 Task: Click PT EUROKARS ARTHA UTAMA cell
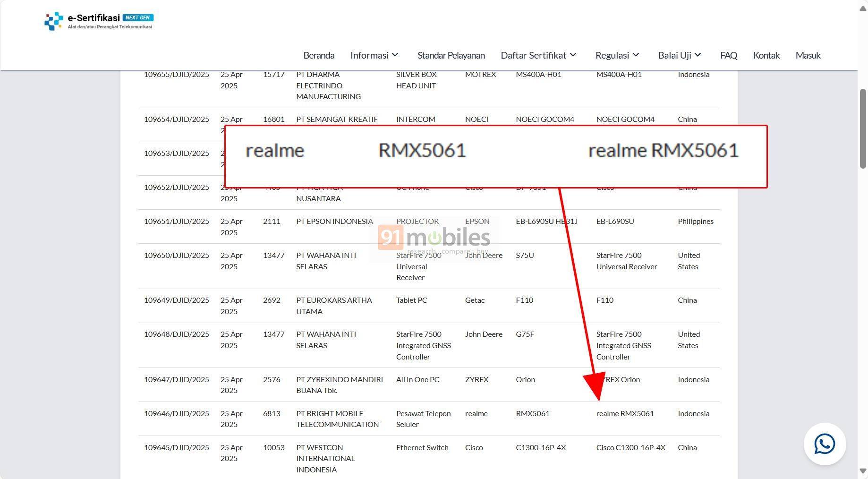point(334,306)
